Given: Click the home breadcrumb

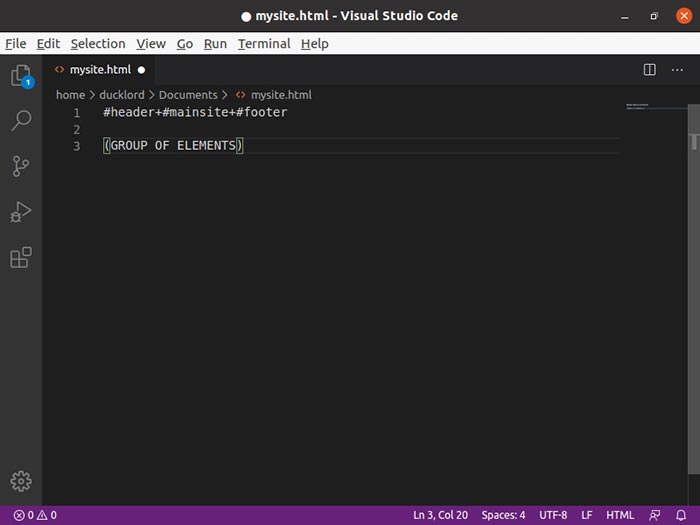Looking at the screenshot, I should point(70,95).
